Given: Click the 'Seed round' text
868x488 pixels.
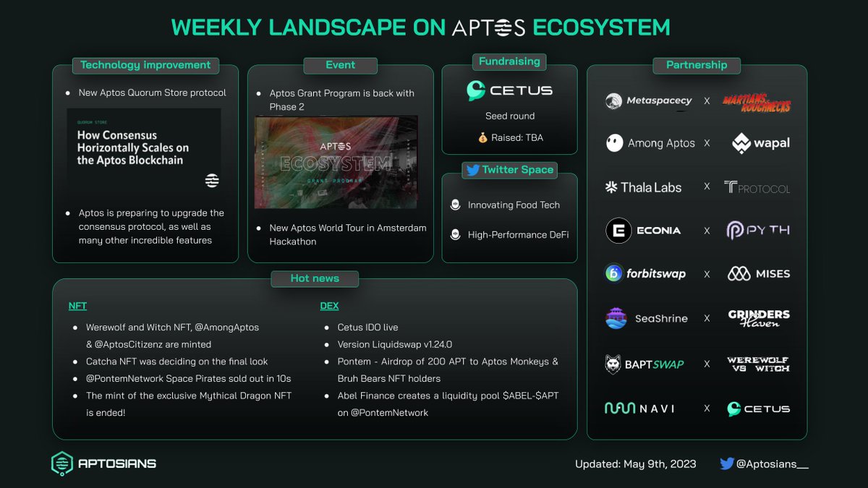Looking at the screenshot, I should 510,116.
